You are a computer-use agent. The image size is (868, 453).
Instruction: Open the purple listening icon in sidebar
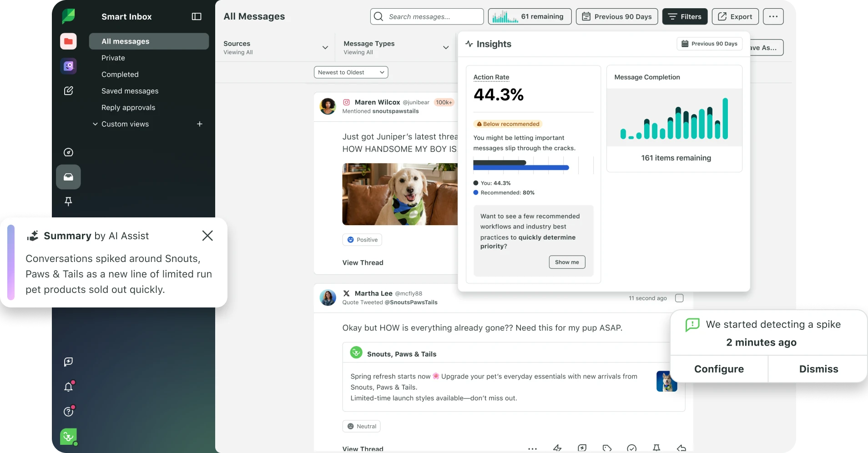[x=68, y=66]
